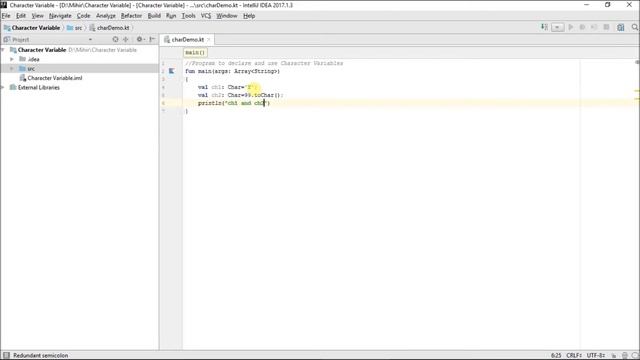Open the Edit menu
Image resolution: width=640 pixels, height=360 pixels.
pyautogui.click(x=21, y=16)
